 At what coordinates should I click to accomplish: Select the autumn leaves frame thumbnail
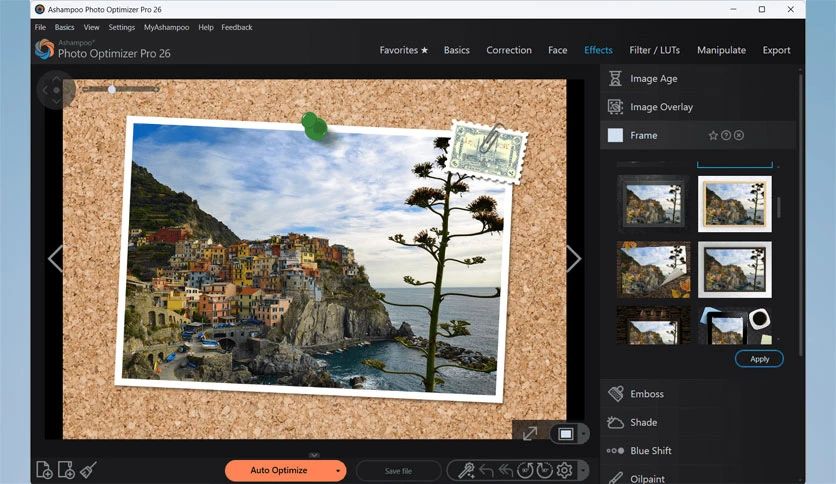coord(653,270)
